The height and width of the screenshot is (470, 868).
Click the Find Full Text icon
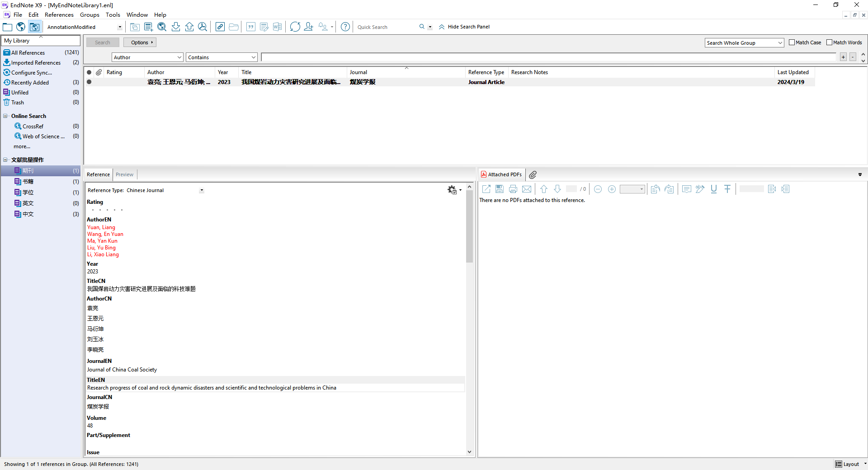pos(203,27)
